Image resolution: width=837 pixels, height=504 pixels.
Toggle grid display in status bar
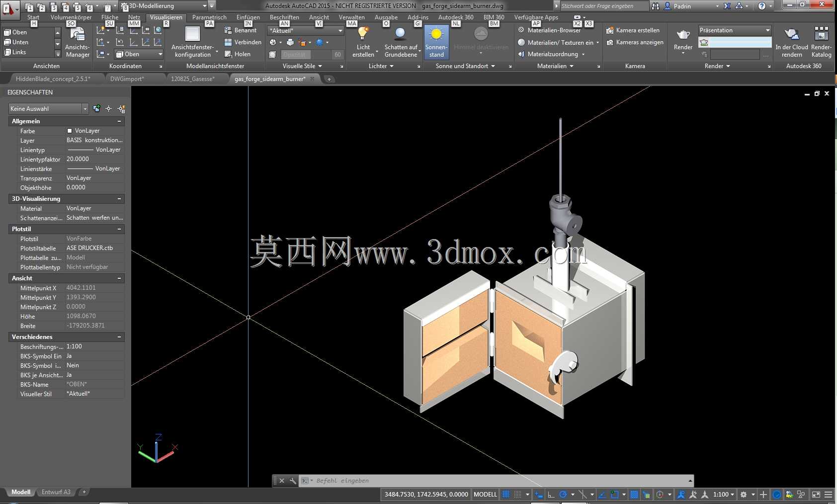(x=506, y=495)
